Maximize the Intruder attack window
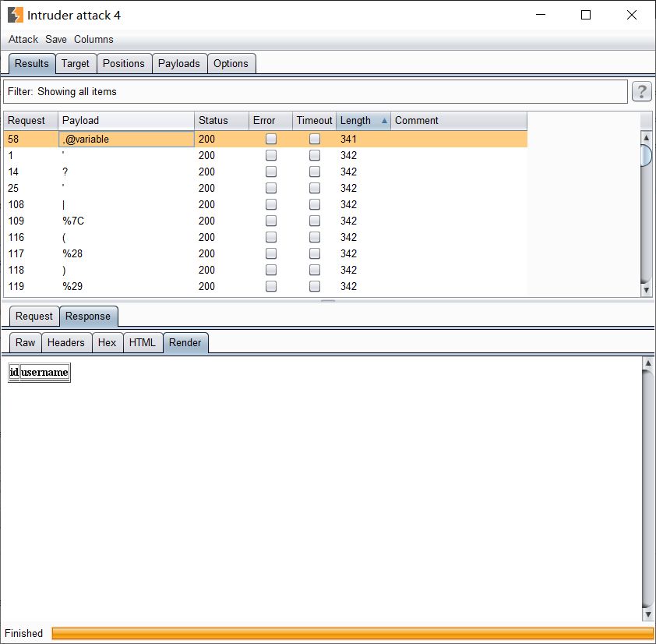The width and height of the screenshot is (656, 644). click(586, 15)
